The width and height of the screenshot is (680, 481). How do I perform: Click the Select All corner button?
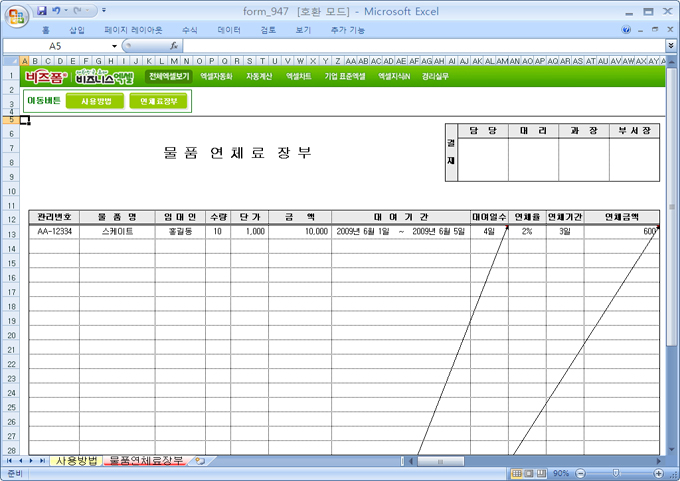point(11,61)
